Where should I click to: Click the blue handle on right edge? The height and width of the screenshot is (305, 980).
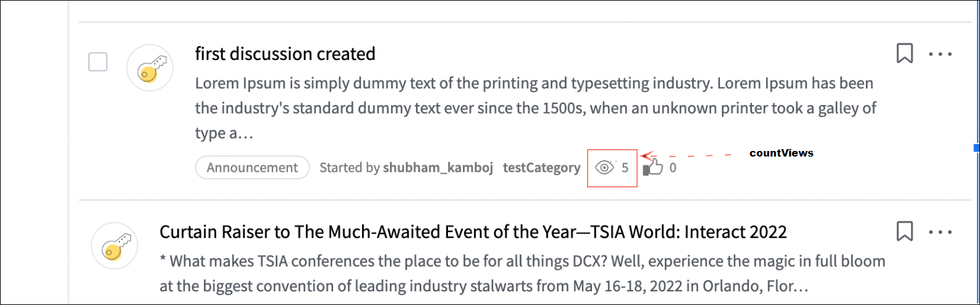(976, 148)
